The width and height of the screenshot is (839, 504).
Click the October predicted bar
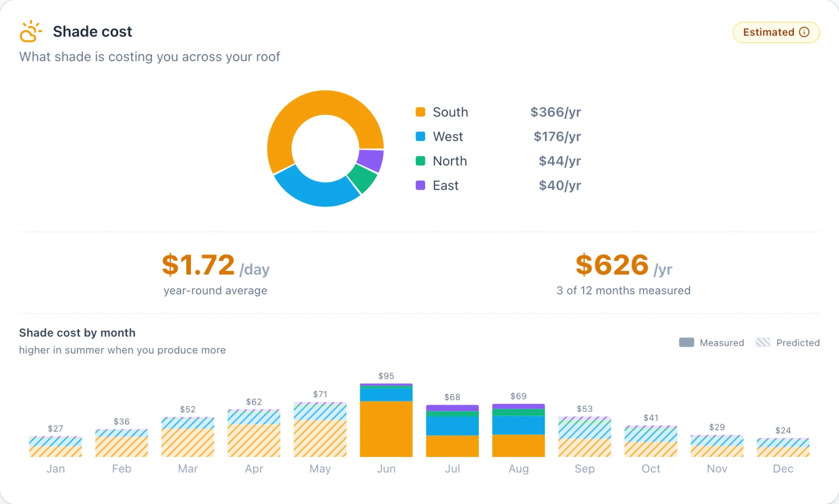tap(651, 441)
